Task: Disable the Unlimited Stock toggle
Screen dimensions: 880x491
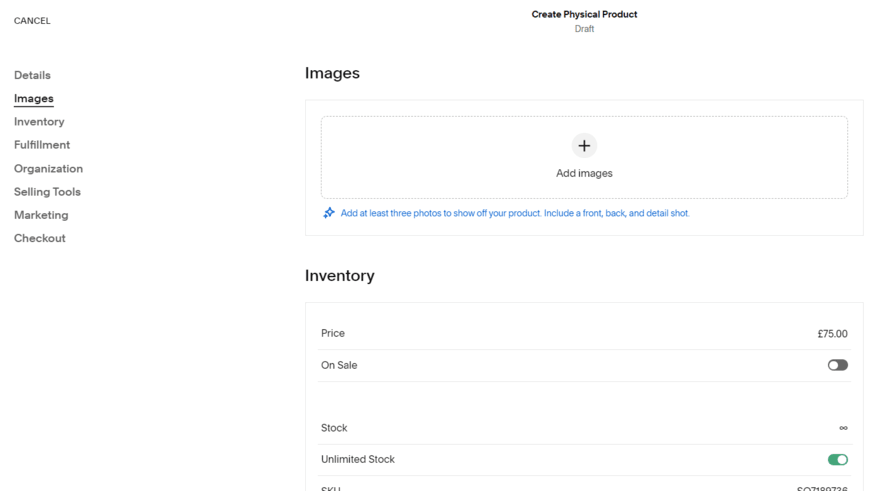Action: pos(837,460)
